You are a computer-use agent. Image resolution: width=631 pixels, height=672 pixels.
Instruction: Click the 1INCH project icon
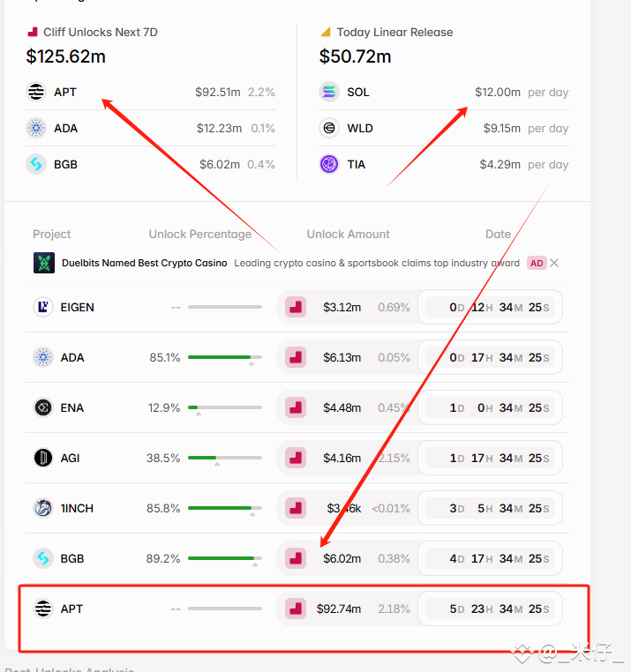tap(43, 508)
